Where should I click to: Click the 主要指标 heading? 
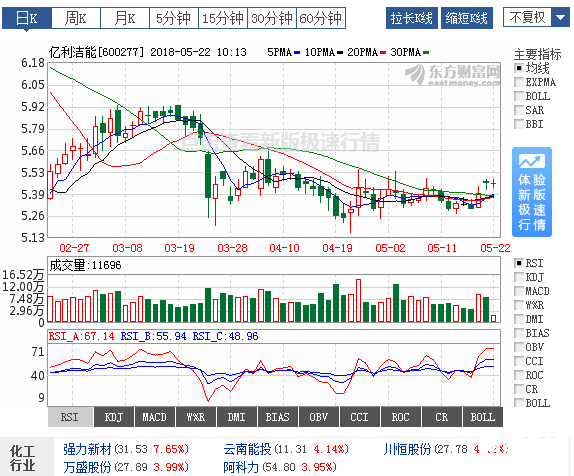(x=537, y=54)
